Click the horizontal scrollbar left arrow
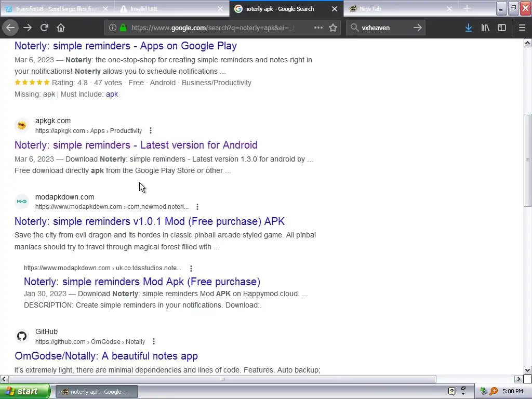Viewport: 532px width, 399px height. coord(4,379)
